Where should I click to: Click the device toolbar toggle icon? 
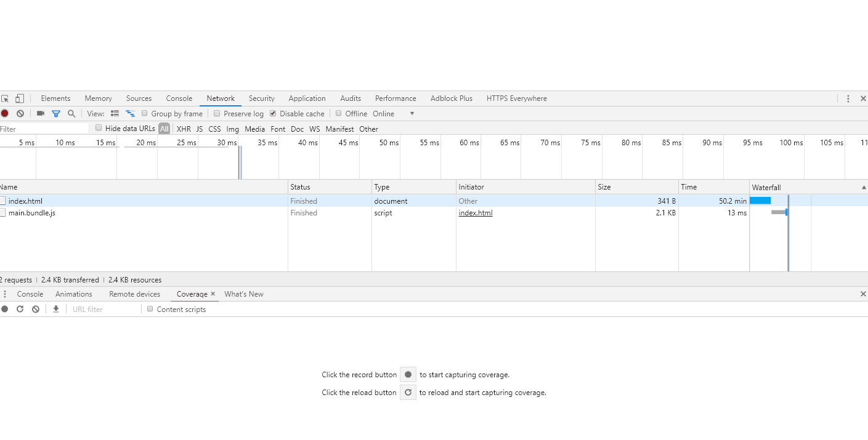coord(20,98)
